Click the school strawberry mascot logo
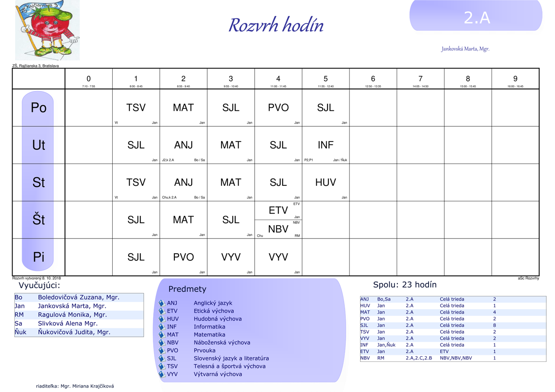 (47, 30)
